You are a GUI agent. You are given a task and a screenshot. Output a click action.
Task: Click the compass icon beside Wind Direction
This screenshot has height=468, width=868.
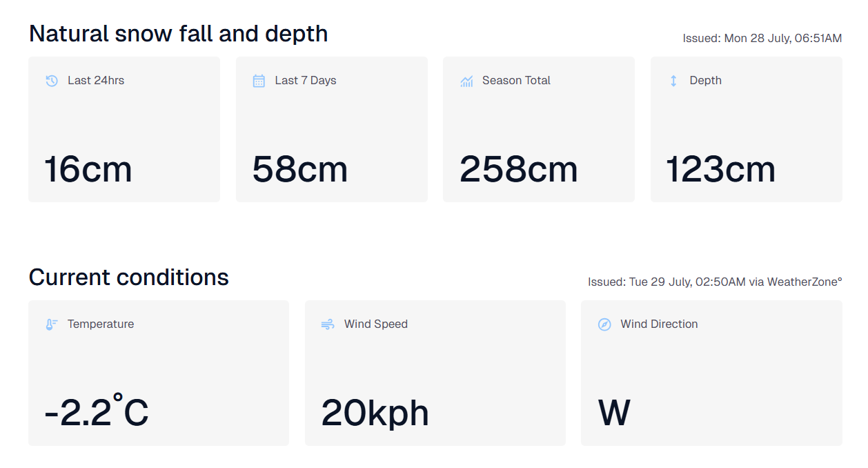(x=604, y=324)
